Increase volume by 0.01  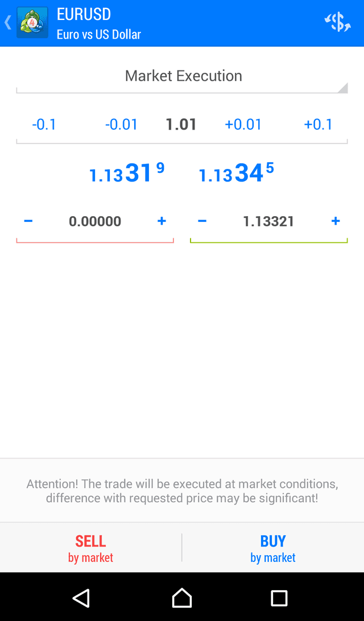pyautogui.click(x=243, y=124)
